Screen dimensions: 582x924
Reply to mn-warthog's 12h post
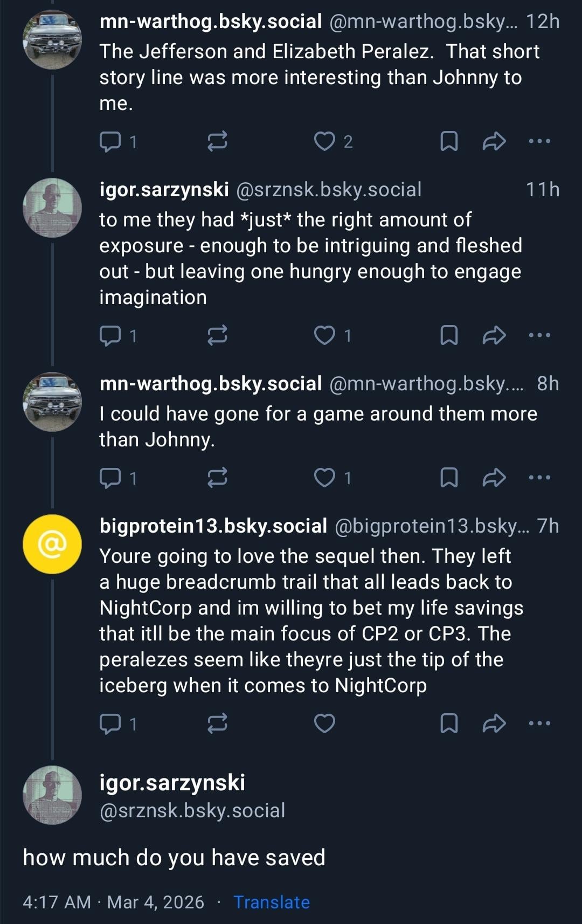[110, 141]
